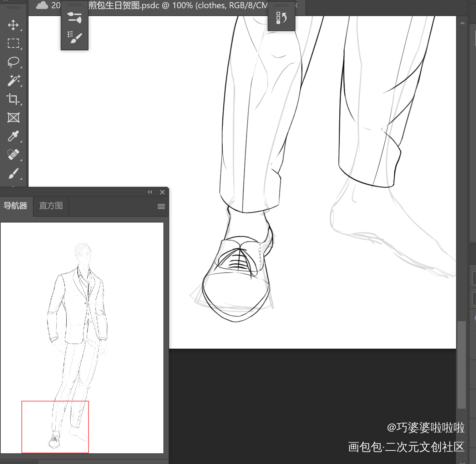Click the canvas scroll-up arrow
The height and width of the screenshot is (464, 476).
(x=462, y=23)
